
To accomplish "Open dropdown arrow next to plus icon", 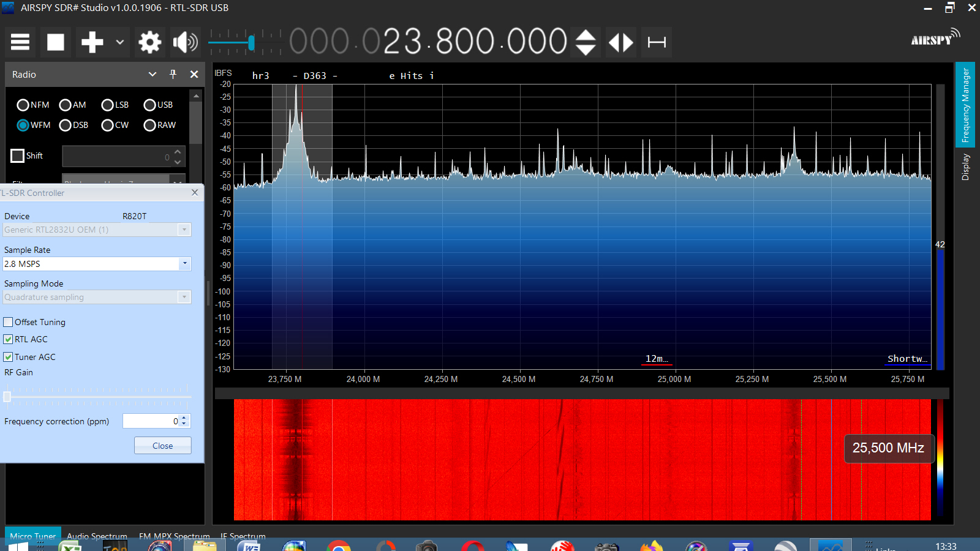I will point(120,42).
